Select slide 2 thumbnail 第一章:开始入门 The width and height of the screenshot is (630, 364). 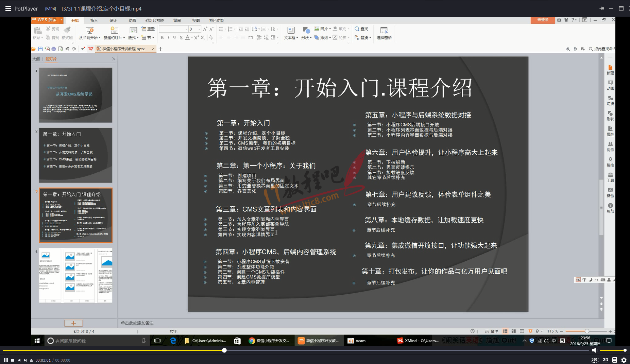tap(75, 155)
